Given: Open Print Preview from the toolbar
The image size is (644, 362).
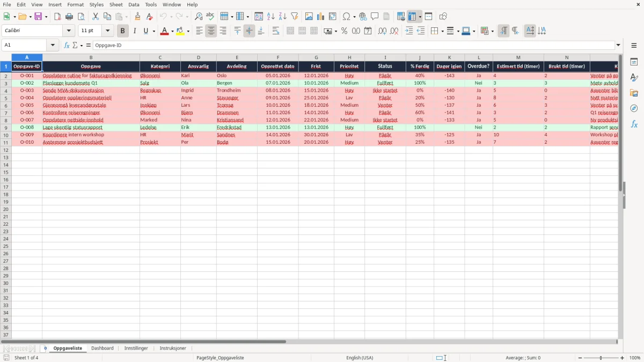Looking at the screenshot, I should tap(81, 17).
